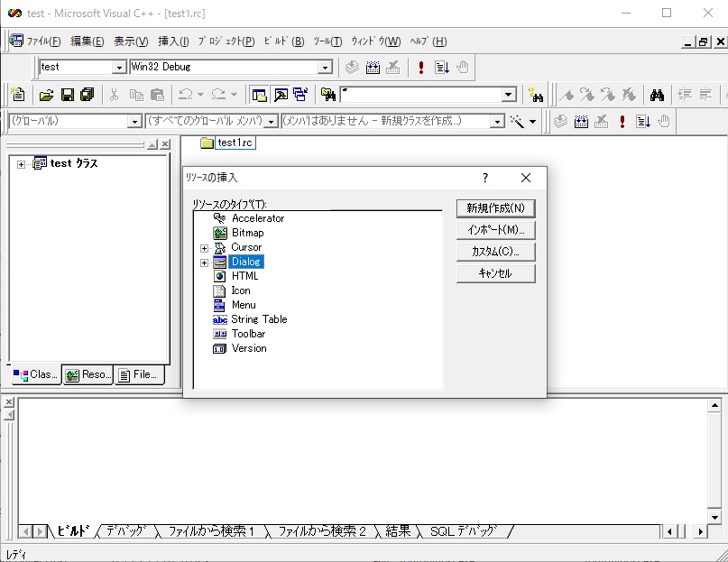The height and width of the screenshot is (562, 728).
Task: Open the View (表示) menu
Action: tap(132, 41)
